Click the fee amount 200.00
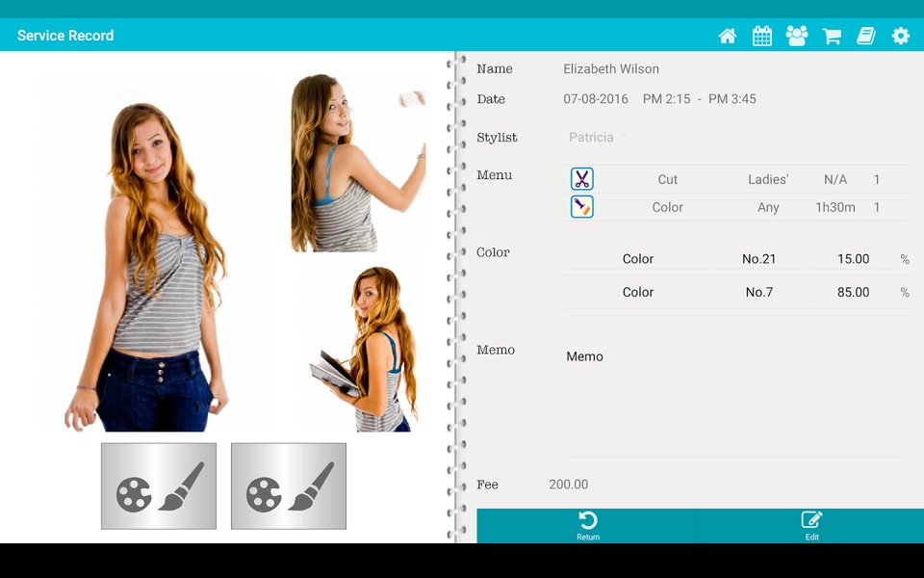Viewport: 924px width, 578px height. 568,485
